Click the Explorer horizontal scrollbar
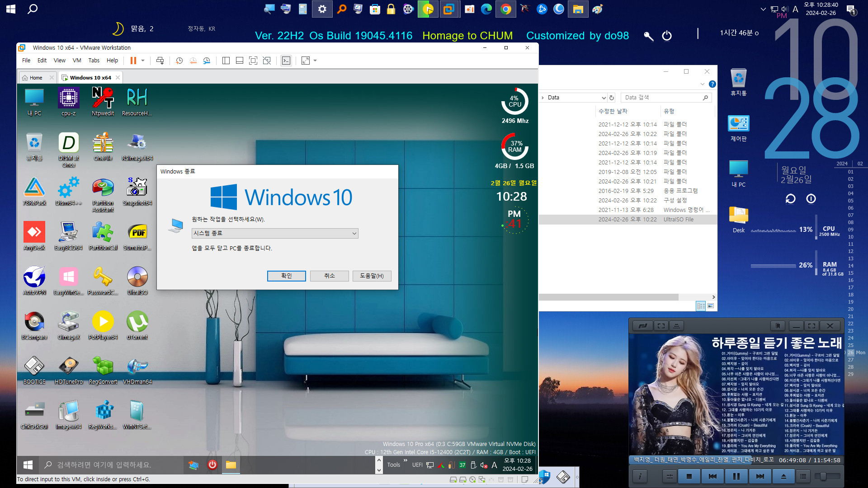 (x=609, y=297)
